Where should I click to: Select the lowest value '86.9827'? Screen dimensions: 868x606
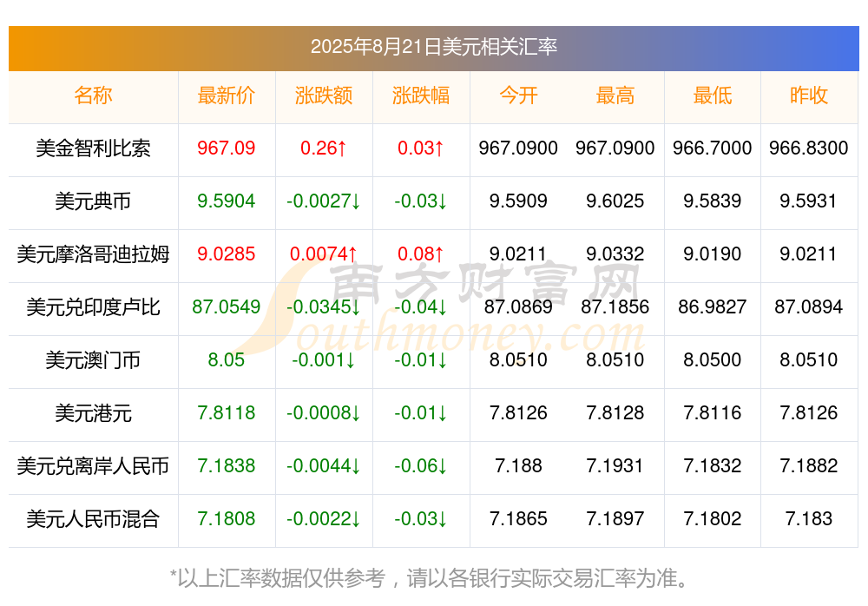pos(713,306)
